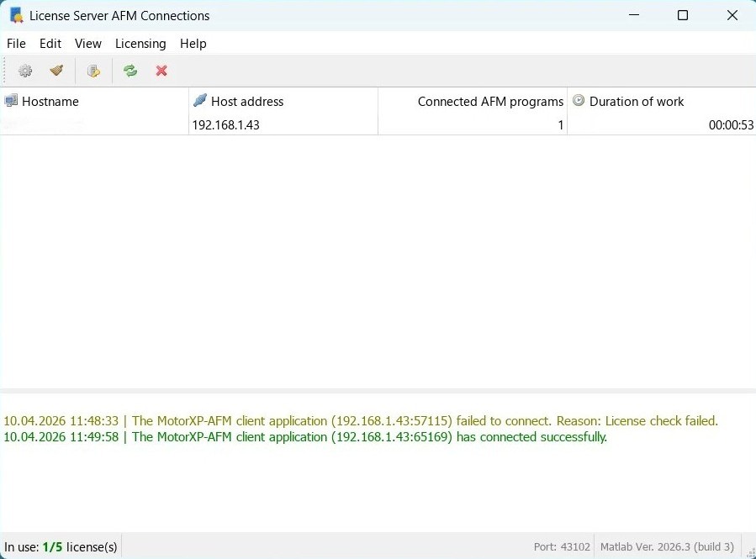
Task: Open the license document icon
Action: pyautogui.click(x=93, y=71)
